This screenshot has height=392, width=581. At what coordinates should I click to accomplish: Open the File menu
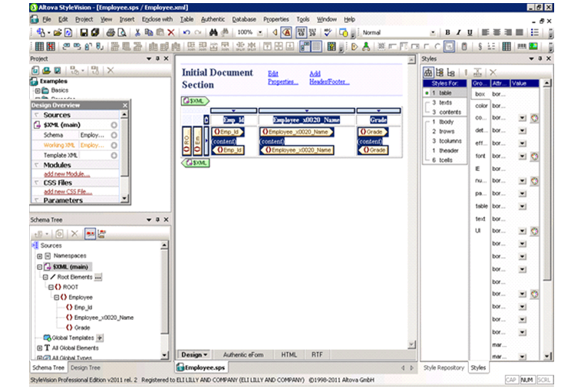point(47,19)
